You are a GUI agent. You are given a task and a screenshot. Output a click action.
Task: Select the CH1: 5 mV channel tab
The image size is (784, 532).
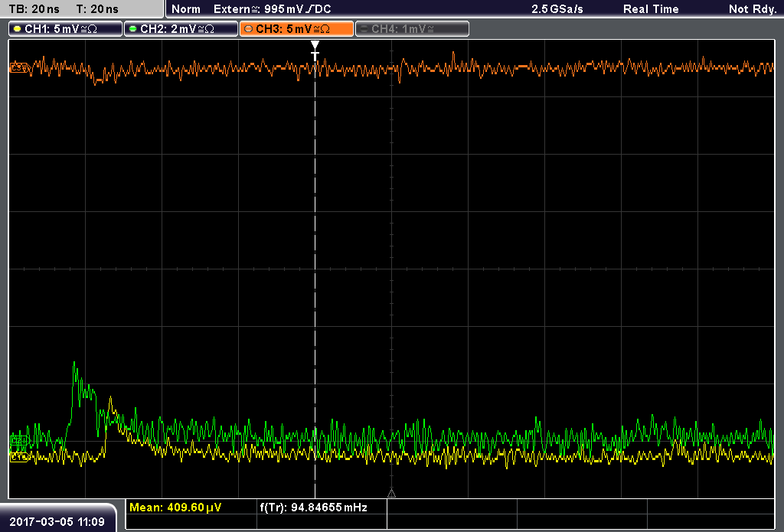[66, 29]
